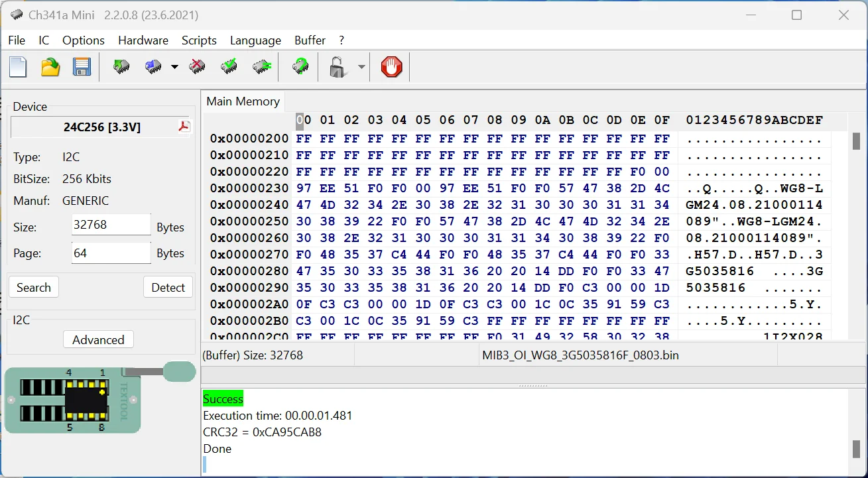Click the Read IC chip icon
Viewport: 868px width, 478px height.
coord(121,67)
